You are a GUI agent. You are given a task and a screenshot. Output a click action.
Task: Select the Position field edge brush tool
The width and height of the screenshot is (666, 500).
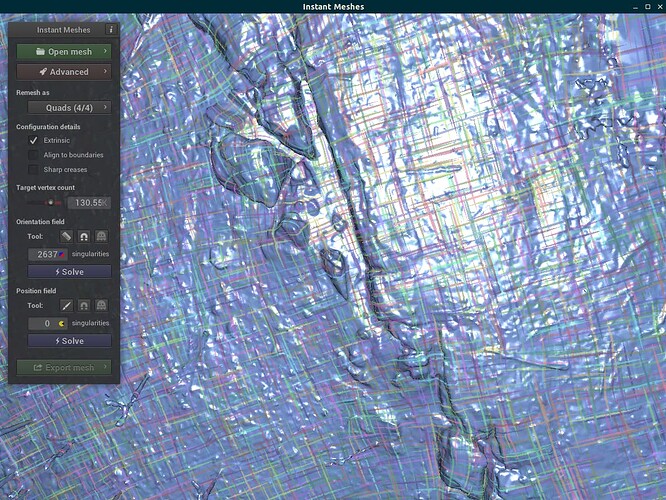click(x=66, y=305)
